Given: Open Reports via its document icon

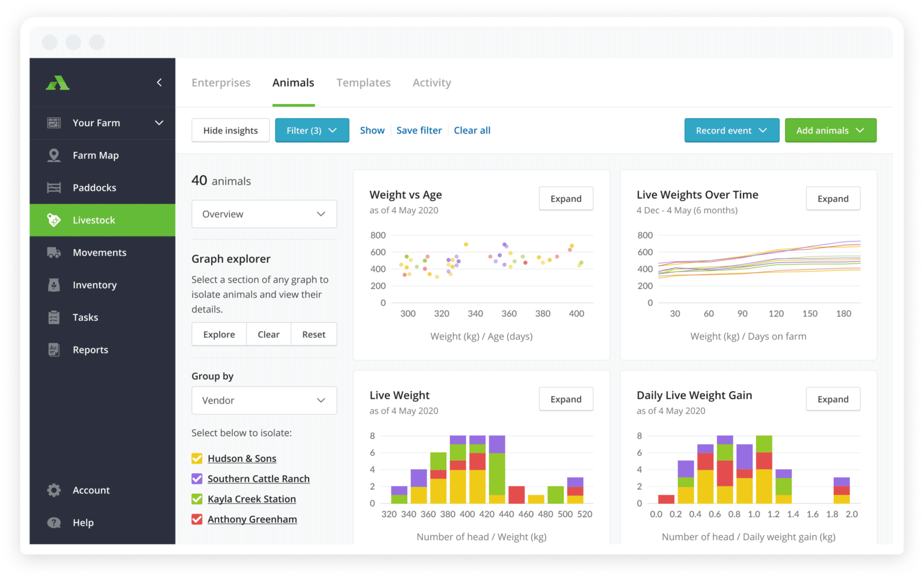Looking at the screenshot, I should pos(54,350).
